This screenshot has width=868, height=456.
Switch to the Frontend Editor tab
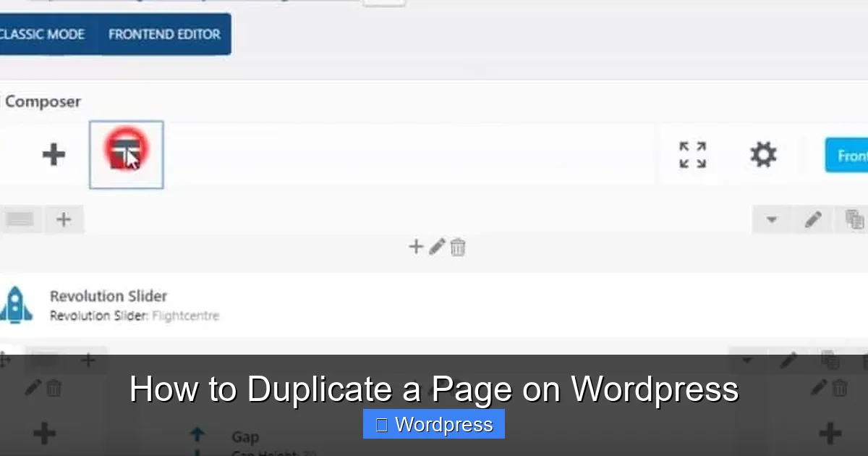164,34
